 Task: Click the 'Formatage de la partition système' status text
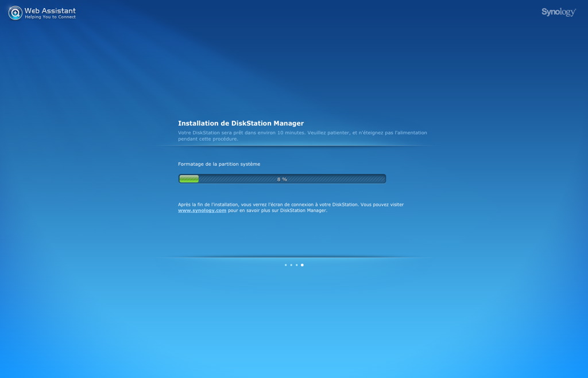pos(219,164)
